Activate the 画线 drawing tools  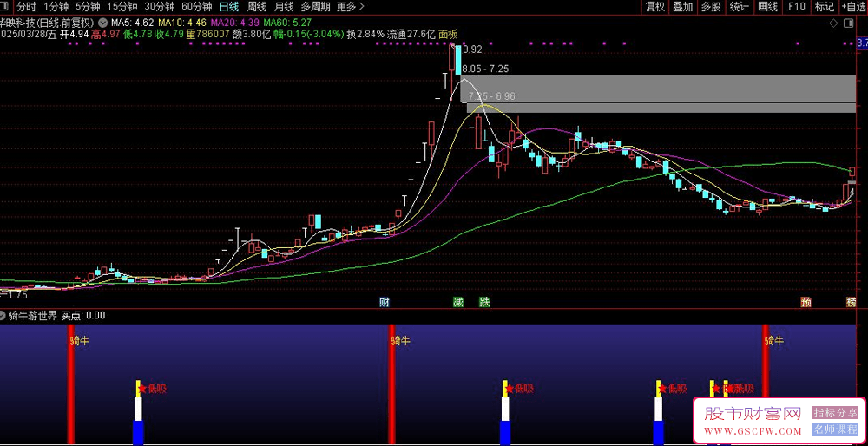pyautogui.click(x=768, y=7)
